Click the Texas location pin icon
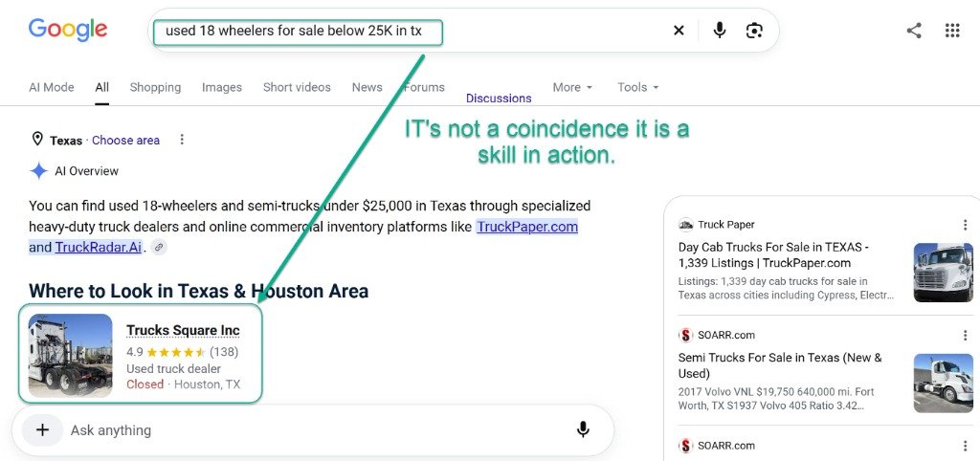This screenshot has width=980, height=461. pos(37,139)
